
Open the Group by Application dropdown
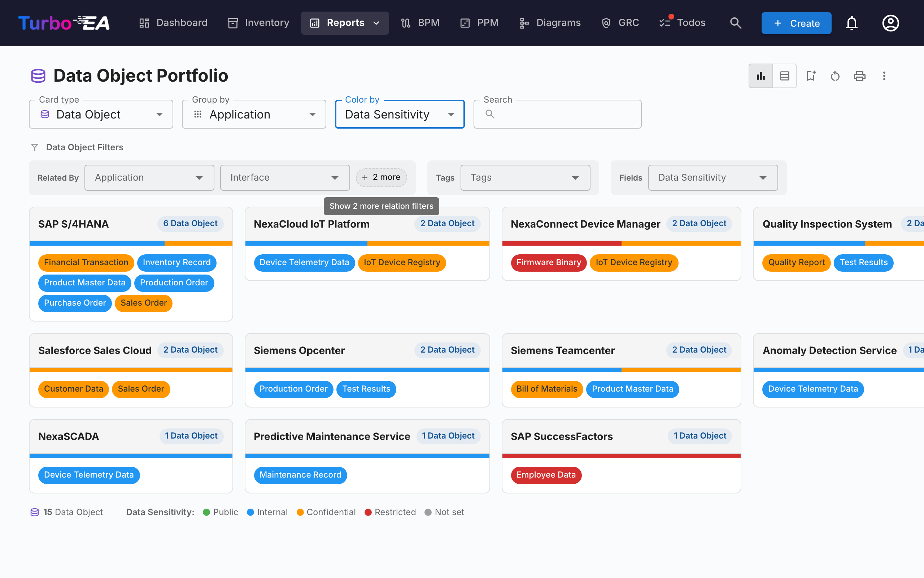[x=254, y=114]
